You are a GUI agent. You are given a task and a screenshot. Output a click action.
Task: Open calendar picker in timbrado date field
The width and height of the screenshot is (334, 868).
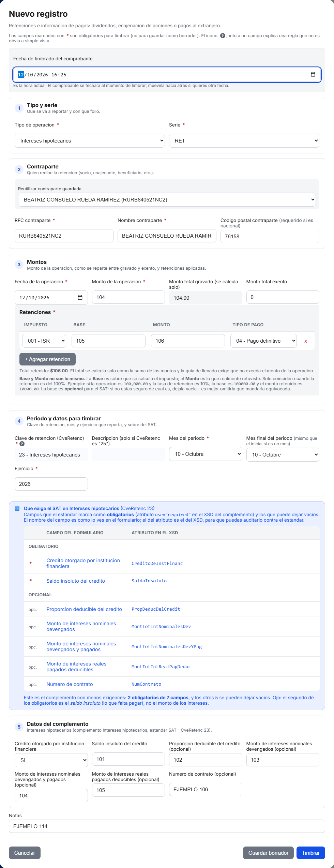coord(313,74)
